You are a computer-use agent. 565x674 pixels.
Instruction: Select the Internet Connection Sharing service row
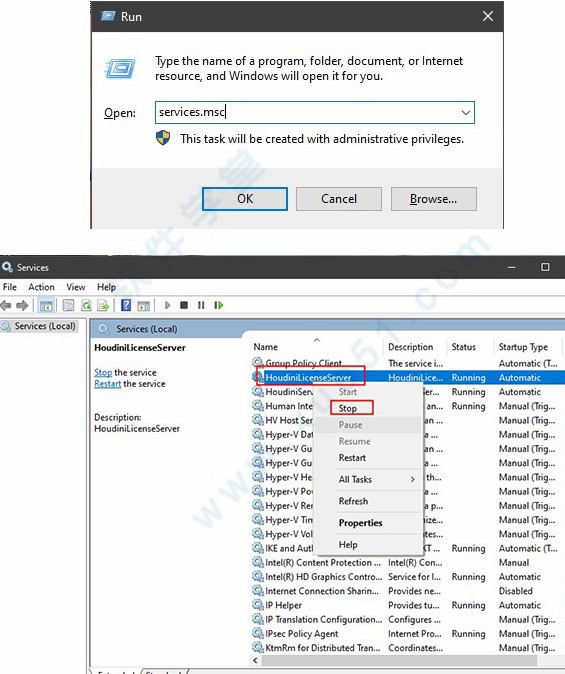click(x=408, y=591)
